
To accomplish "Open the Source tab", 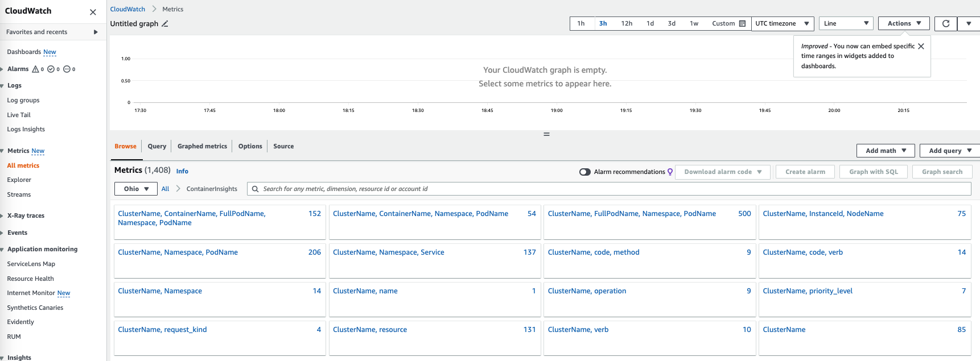I will coord(283,146).
